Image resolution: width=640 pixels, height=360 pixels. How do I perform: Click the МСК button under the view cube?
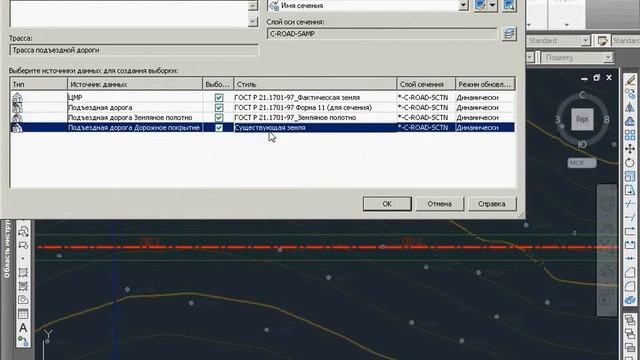[x=582, y=162]
